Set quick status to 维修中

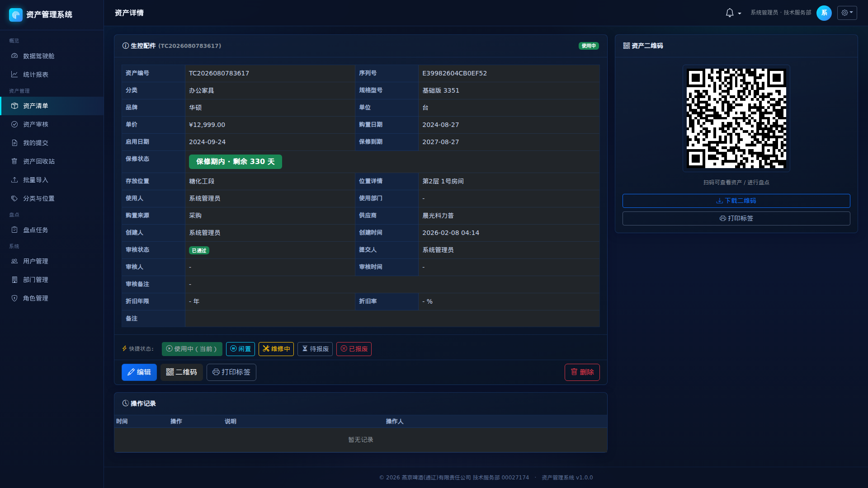[x=276, y=349]
